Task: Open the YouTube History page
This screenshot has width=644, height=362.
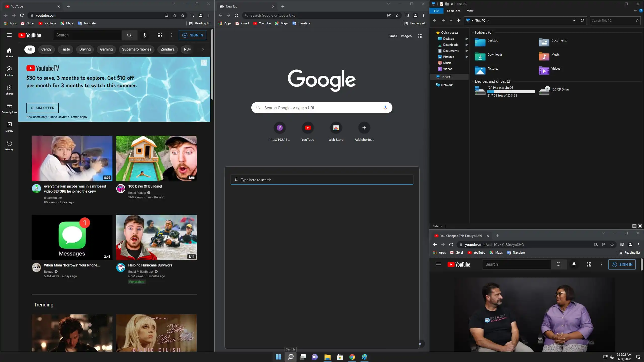Action: coord(9,145)
